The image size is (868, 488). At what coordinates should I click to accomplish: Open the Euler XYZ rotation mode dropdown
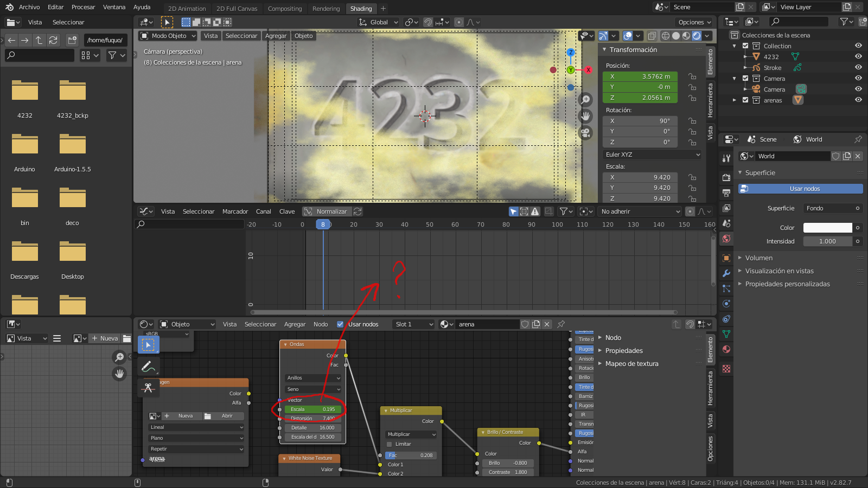[x=653, y=155]
